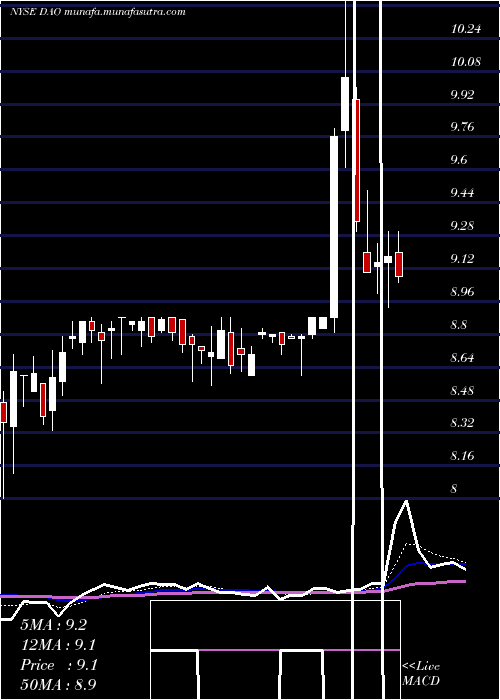Click the MACD line peak above the moving averages
Image resolution: width=500 pixels, height=700 pixels.
(x=406, y=502)
